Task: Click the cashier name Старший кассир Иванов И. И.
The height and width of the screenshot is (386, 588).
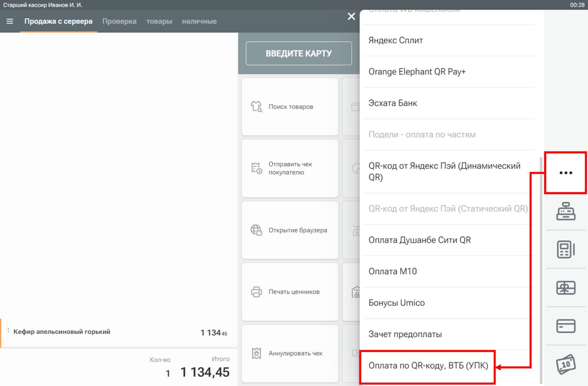Action: 43,5
